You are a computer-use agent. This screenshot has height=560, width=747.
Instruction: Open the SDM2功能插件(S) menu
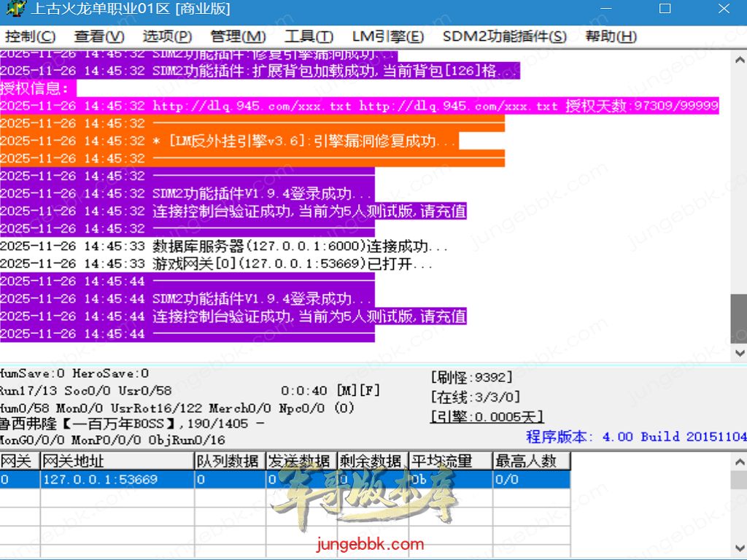pyautogui.click(x=504, y=36)
